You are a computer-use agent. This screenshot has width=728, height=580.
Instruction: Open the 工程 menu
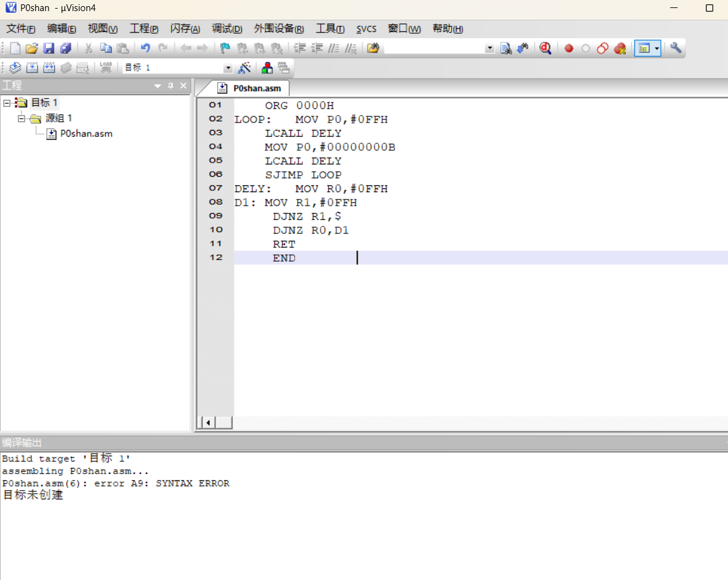[x=143, y=29]
